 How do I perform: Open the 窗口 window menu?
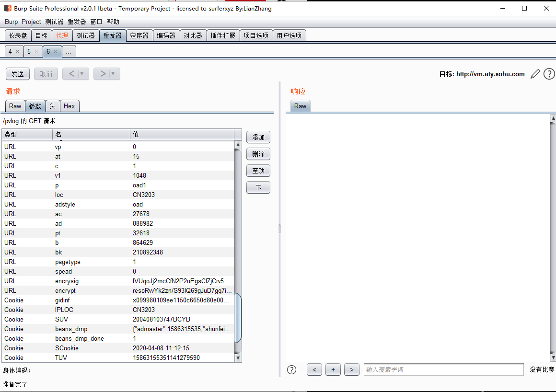click(96, 22)
